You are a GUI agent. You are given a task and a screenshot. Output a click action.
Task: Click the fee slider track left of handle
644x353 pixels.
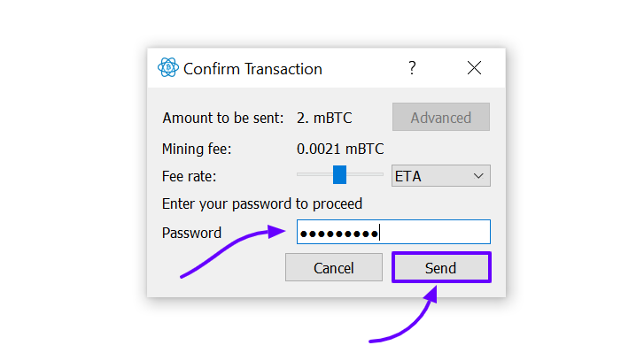pos(314,174)
